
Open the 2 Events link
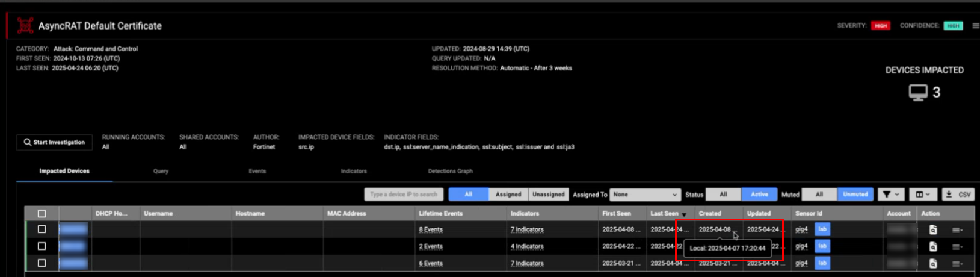click(x=431, y=246)
